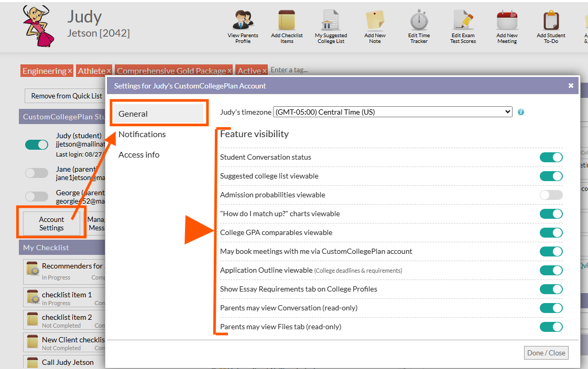The image size is (588, 369).
Task: Click Comprehensive Gold Package tag label
Action: tap(171, 71)
